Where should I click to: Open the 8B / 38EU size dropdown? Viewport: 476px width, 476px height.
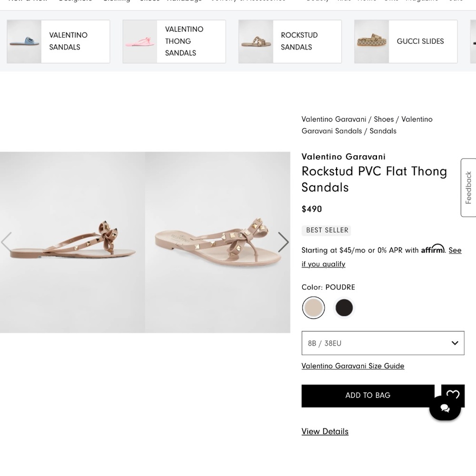tap(383, 343)
